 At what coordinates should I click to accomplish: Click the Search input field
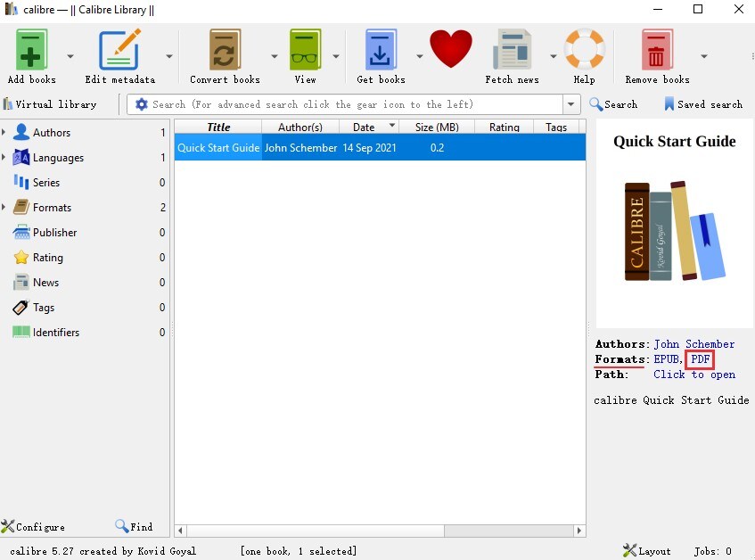point(356,104)
